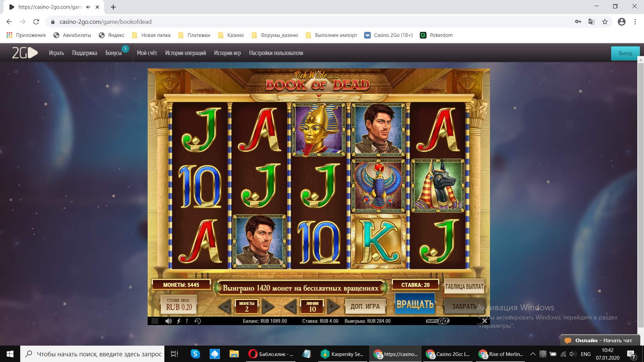Switch to the Casino 2Go Chrome window
Screen dimensions: 644x362
(x=448, y=354)
